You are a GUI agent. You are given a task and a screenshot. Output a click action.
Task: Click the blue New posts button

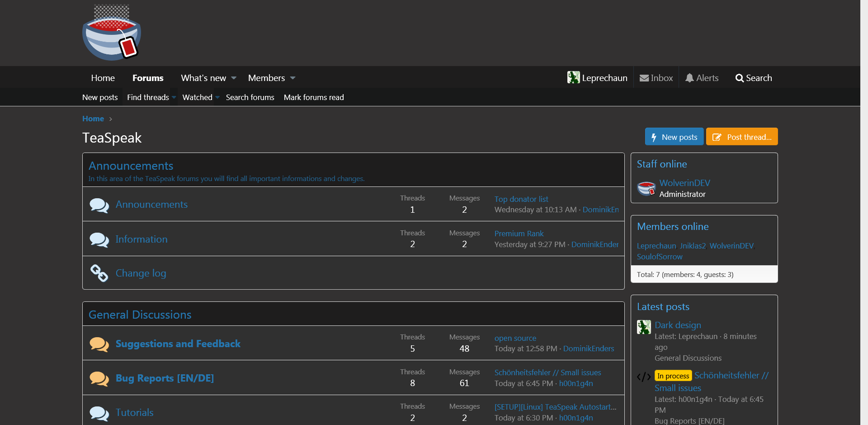point(674,137)
